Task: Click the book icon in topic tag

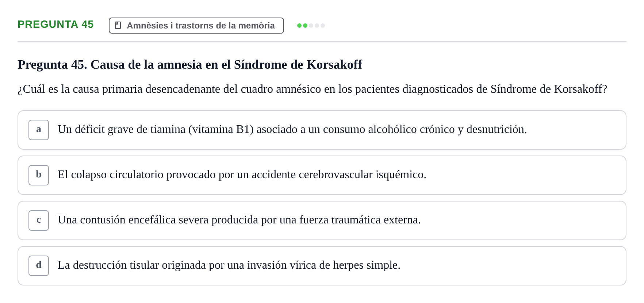Action: [118, 25]
